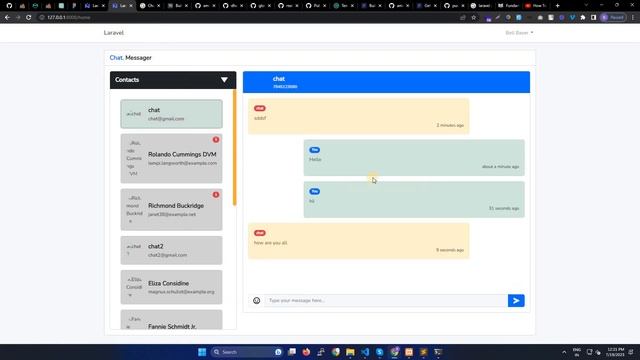
Task: Type-field: click the message input box
Action: [386, 300]
